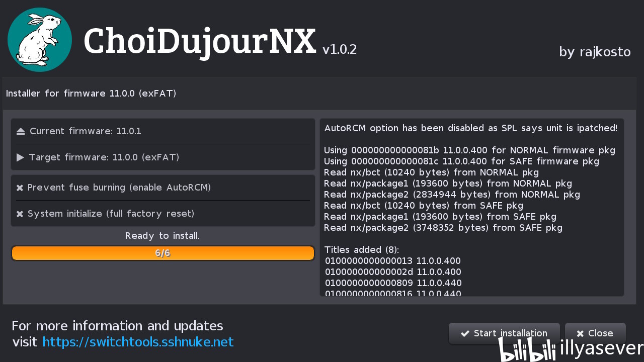Viewport: 644px width, 362px height.
Task: Click title entry 0100000000000809 11.0.0.440
Action: coord(393,283)
